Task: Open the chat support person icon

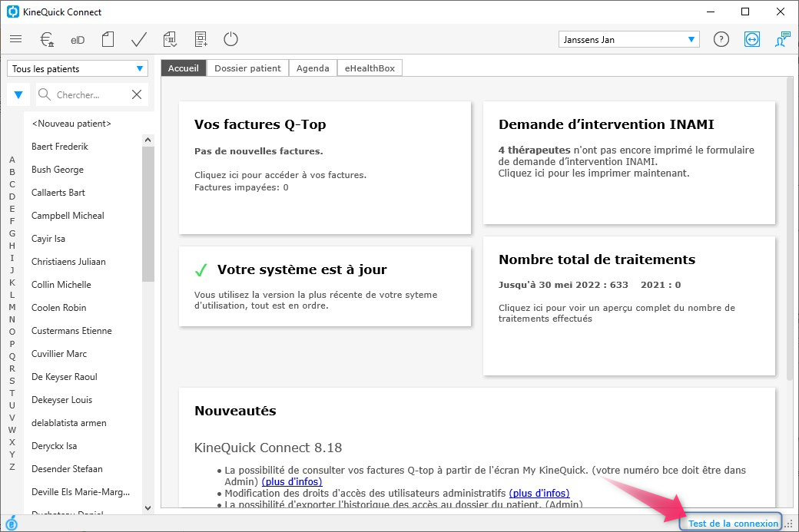Action: point(782,39)
